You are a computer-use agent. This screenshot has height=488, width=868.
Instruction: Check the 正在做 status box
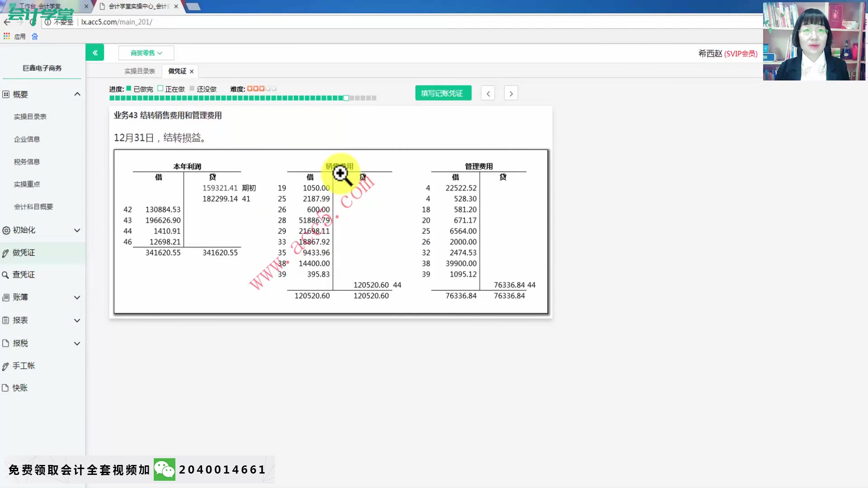160,89
